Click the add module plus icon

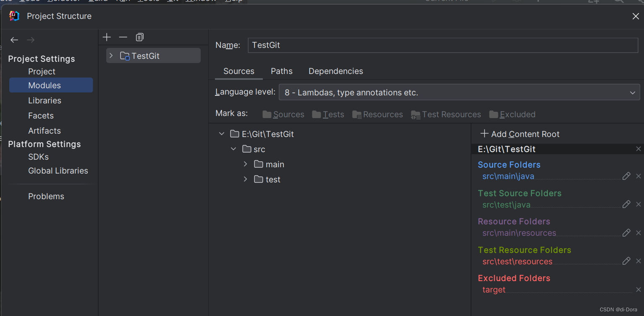[107, 37]
